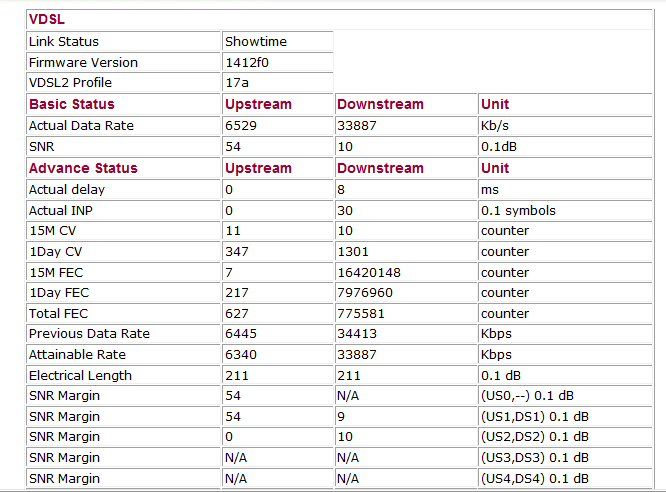This screenshot has height=492, width=666.
Task: Select the 1Day CV label
Action: [x=55, y=252]
